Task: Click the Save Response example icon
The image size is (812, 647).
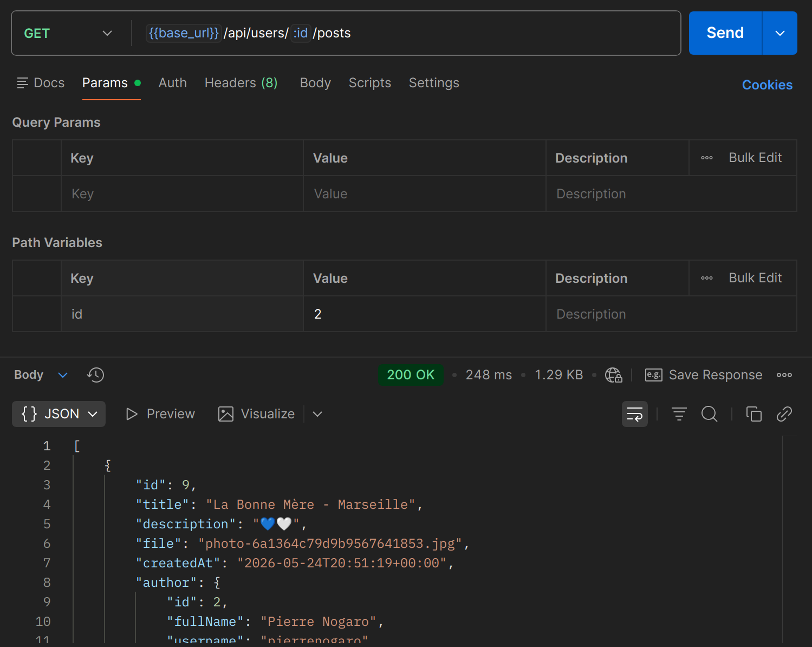Action: 653,375
